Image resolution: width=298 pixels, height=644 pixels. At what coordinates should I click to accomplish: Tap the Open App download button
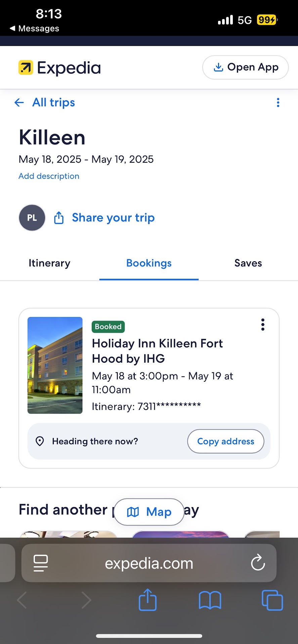[245, 67]
